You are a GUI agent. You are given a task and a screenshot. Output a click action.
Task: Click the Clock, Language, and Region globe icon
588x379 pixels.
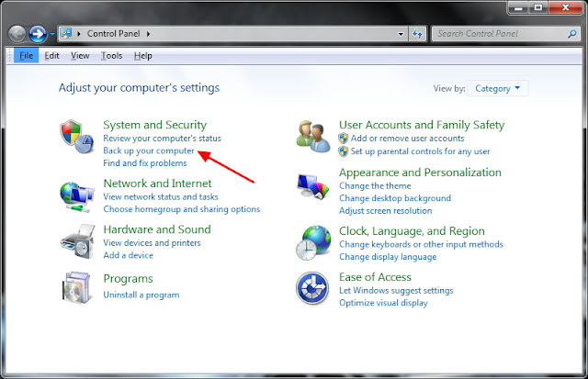click(313, 242)
